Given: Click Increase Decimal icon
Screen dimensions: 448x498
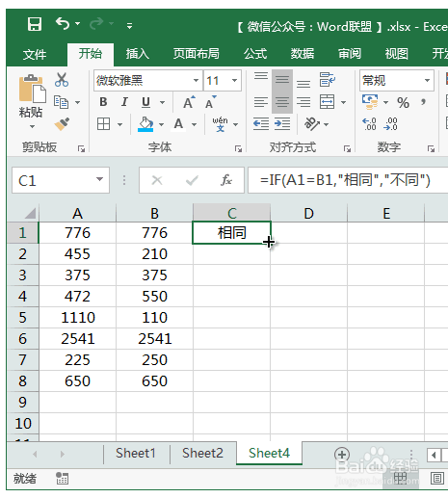Looking at the screenshot, I should pos(369,124).
